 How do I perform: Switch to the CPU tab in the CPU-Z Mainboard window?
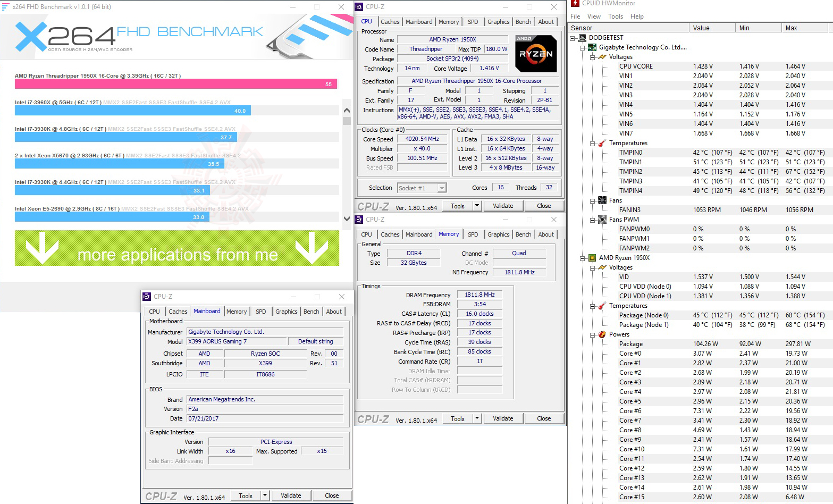tap(154, 312)
